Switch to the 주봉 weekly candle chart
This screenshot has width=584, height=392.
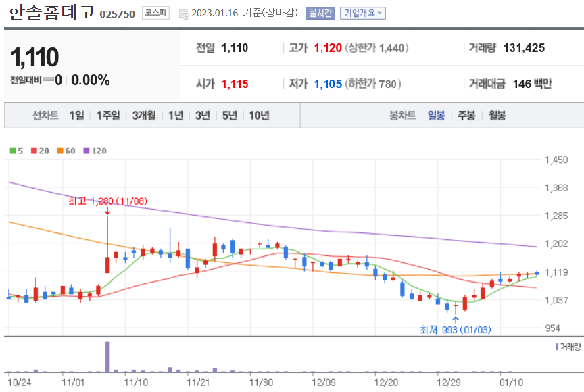point(466,116)
